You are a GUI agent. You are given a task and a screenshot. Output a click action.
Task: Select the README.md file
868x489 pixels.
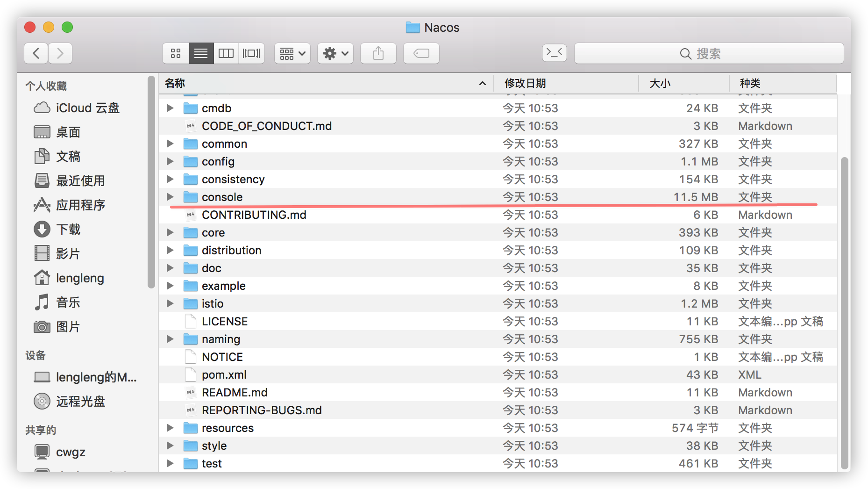[x=498, y=392]
